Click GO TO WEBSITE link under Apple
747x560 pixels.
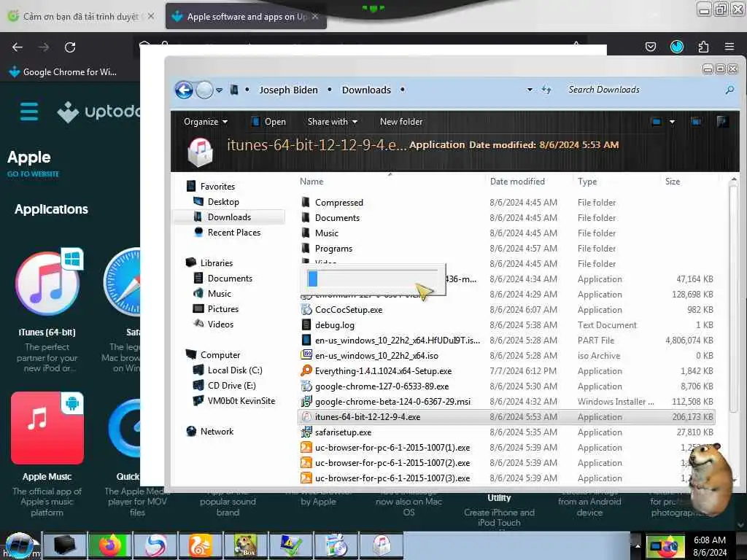tap(33, 174)
